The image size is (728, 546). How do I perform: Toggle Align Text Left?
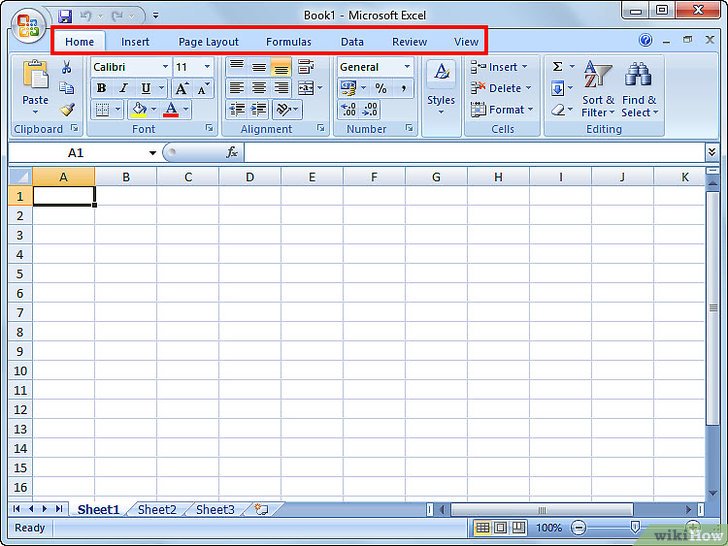tap(237, 88)
